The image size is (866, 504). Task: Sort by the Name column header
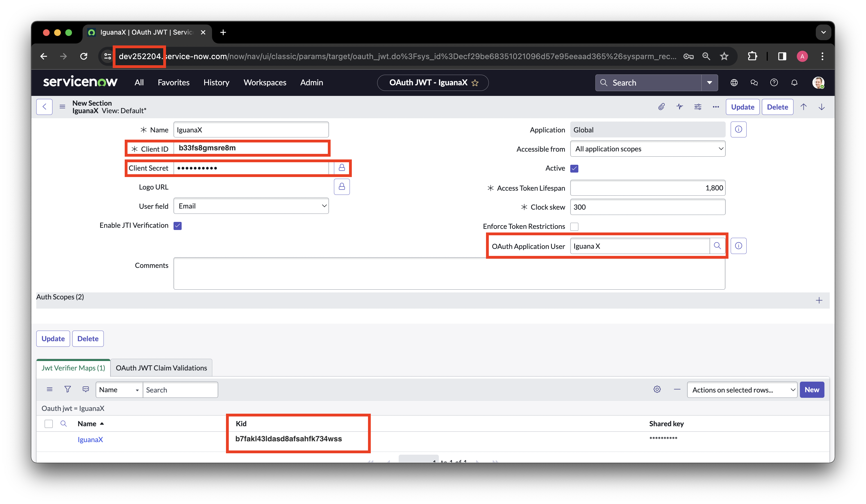[87, 424]
